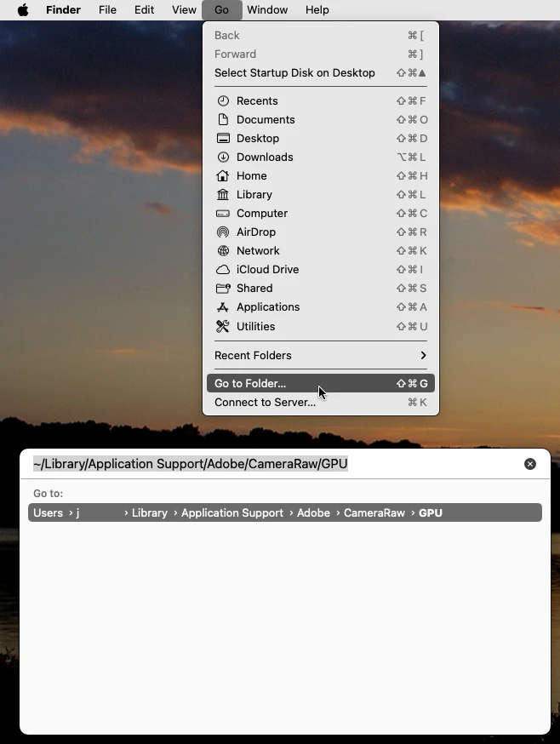Click the Documents page icon
560x744 pixels.
point(223,119)
